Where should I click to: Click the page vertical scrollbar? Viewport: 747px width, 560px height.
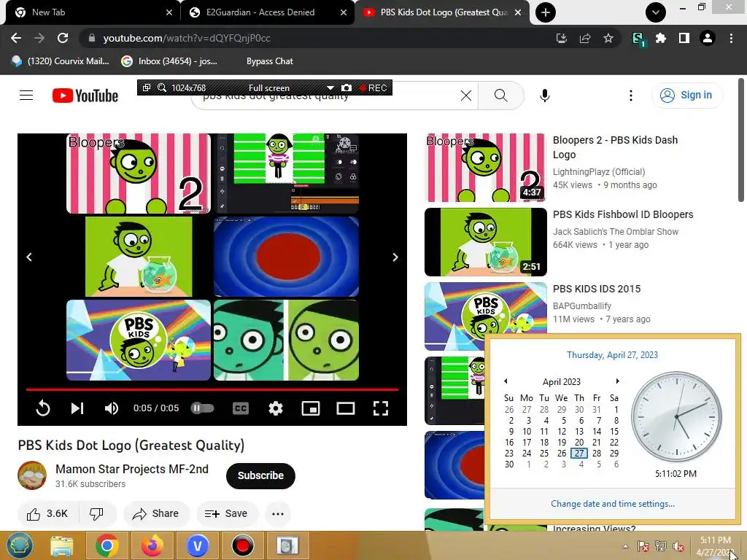pos(741,141)
